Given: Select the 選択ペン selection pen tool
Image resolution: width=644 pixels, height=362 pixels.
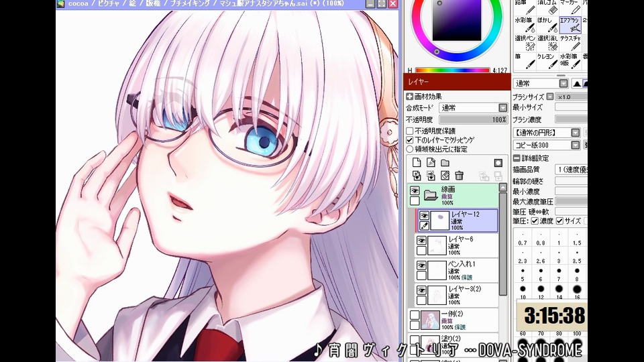Looking at the screenshot, I should pyautogui.click(x=525, y=43).
